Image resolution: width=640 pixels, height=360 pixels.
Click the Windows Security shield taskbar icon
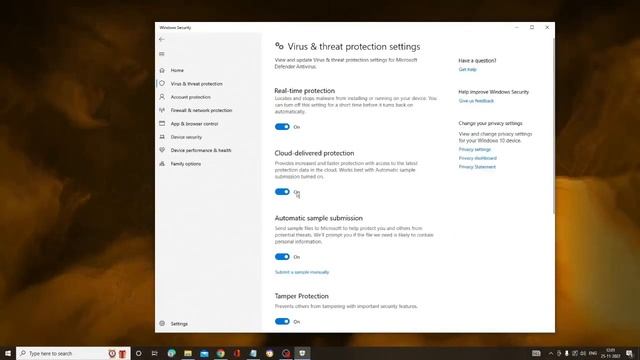click(x=302, y=353)
